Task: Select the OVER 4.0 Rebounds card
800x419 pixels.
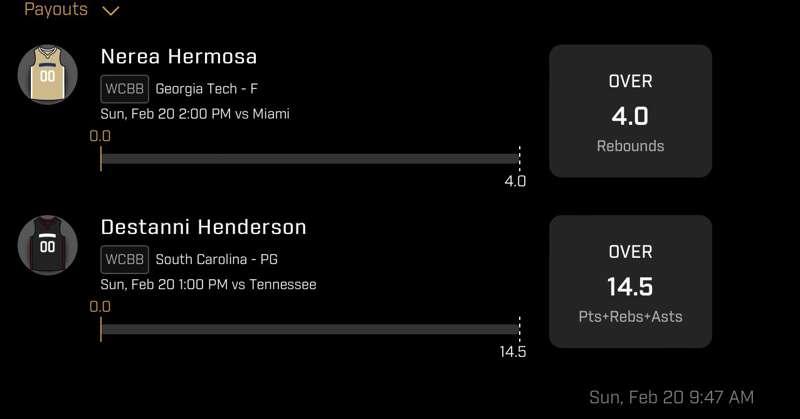Action: coord(630,111)
